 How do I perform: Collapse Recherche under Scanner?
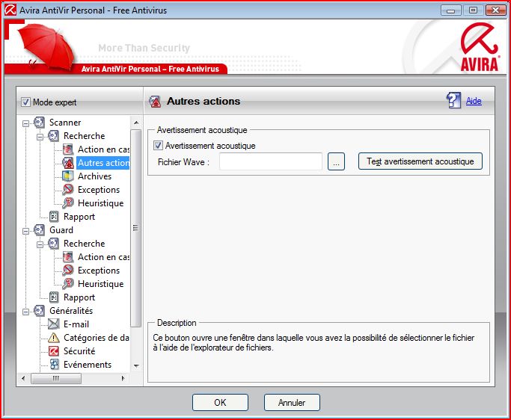[x=40, y=137]
